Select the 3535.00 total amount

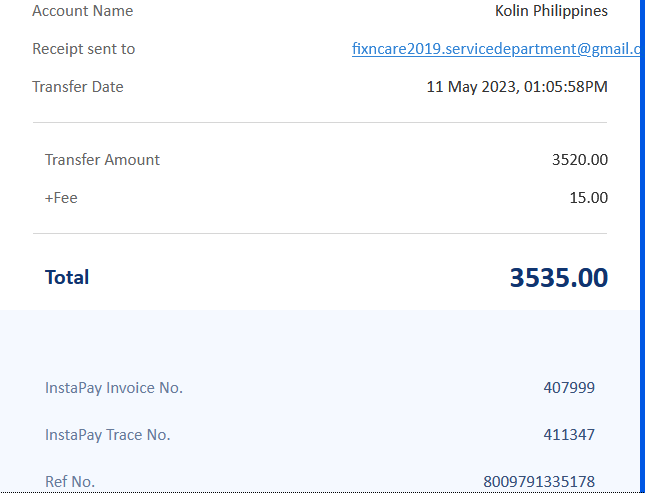click(x=558, y=278)
